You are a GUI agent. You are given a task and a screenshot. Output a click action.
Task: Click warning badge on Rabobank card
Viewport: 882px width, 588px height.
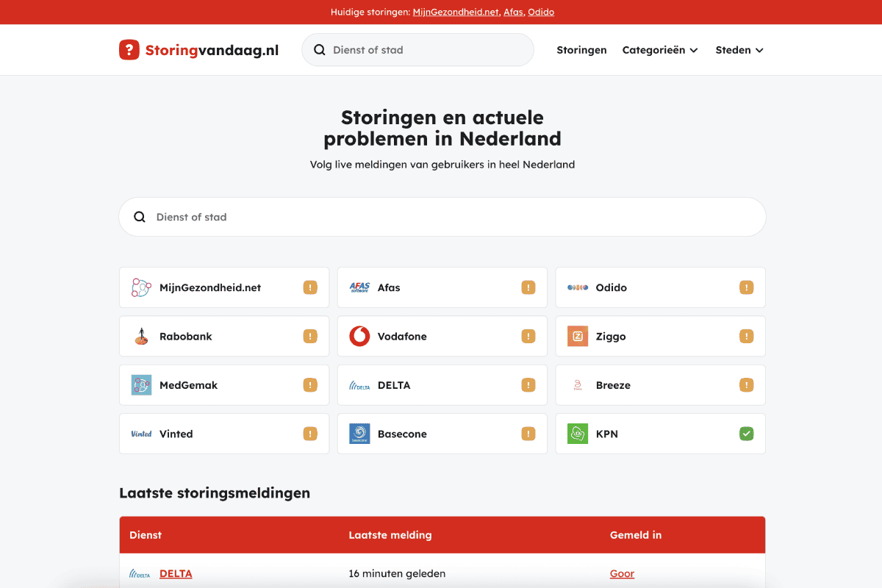point(310,337)
